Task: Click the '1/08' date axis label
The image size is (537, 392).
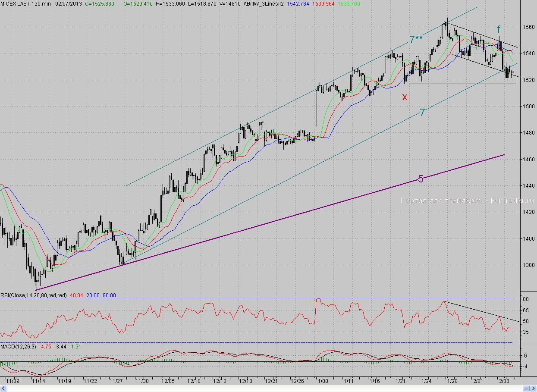Action: coord(323,381)
